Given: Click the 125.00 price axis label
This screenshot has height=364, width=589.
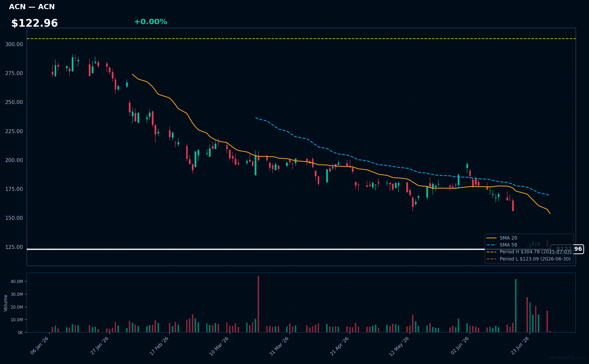Looking at the screenshot, I should (14, 247).
